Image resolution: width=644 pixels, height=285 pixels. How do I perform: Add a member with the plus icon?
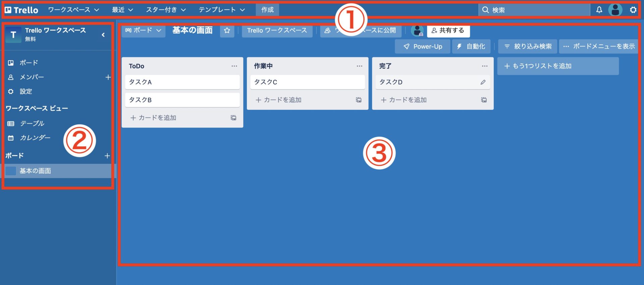108,77
